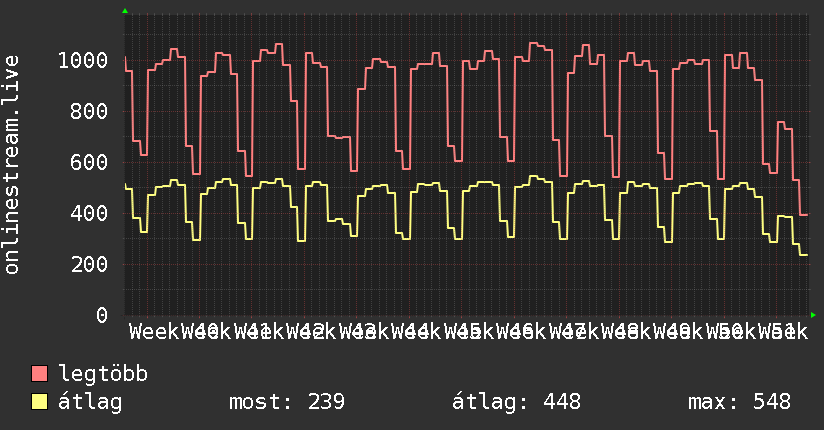Click the 0 y-axis label
Image resolution: width=824 pixels, height=430 pixels.
tap(101, 316)
